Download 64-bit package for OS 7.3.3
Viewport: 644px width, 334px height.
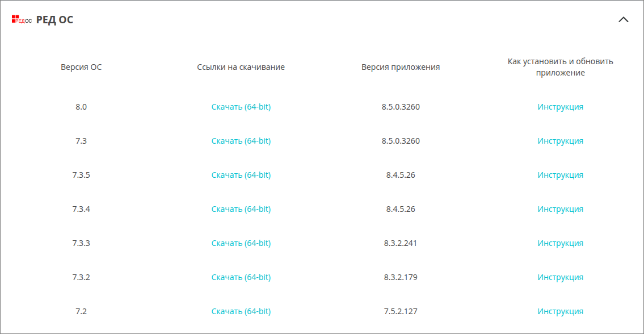tap(241, 243)
